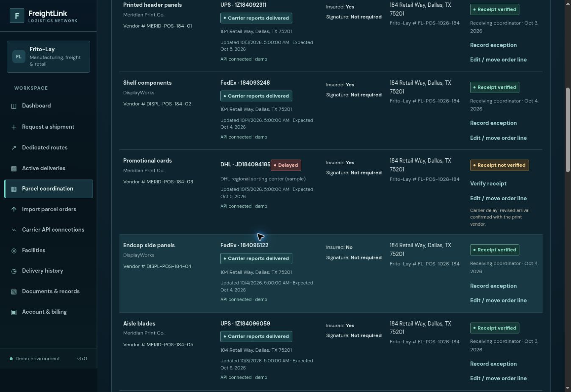
Task: Edit order line for Shelf components
Action: pyautogui.click(x=498, y=138)
